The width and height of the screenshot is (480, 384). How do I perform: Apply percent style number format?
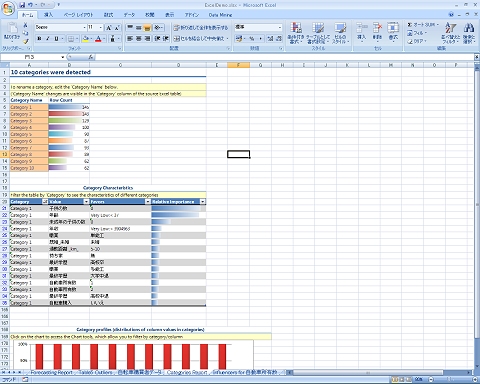tap(252, 39)
